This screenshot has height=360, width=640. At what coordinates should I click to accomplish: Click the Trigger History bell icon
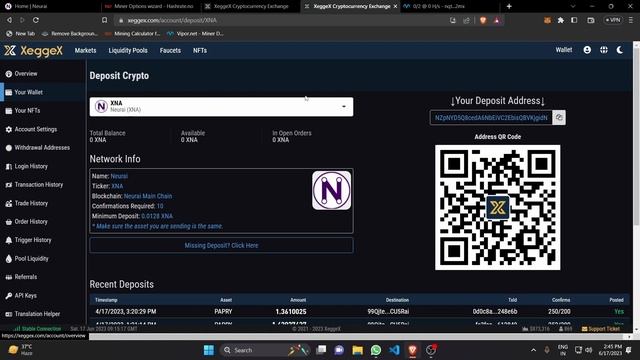tap(9, 240)
